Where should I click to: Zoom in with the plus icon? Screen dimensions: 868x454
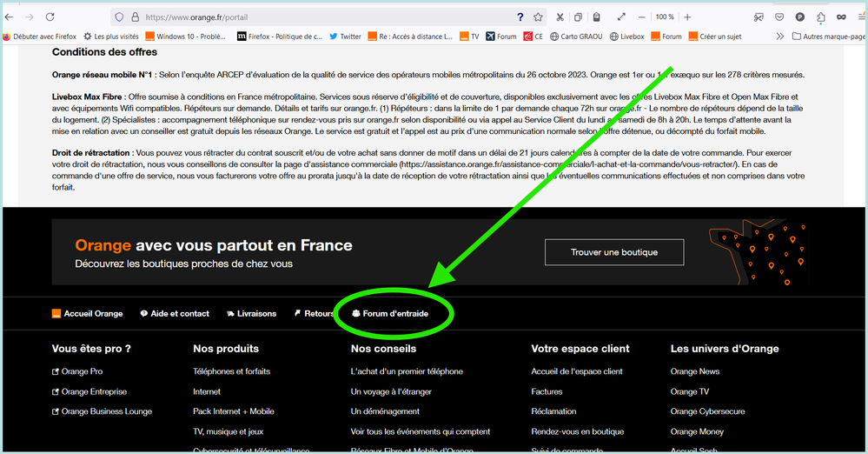[x=687, y=17]
